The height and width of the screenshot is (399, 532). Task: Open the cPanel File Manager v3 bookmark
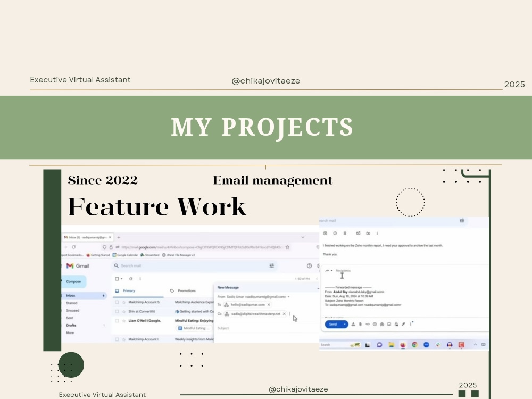point(178,255)
